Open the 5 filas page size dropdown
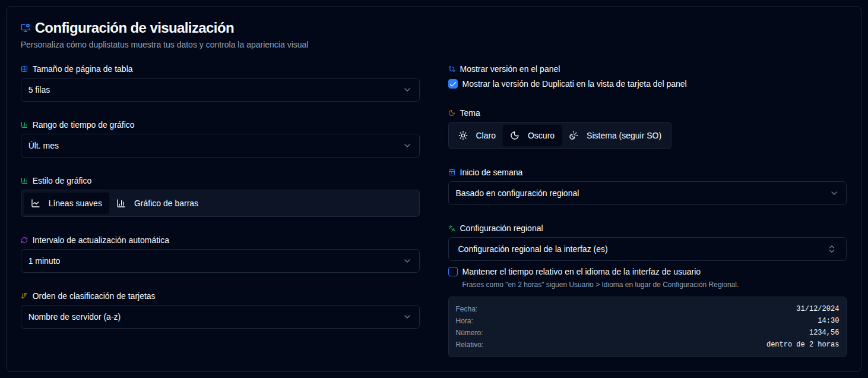Screen dimensions: 868x378 tap(220, 90)
